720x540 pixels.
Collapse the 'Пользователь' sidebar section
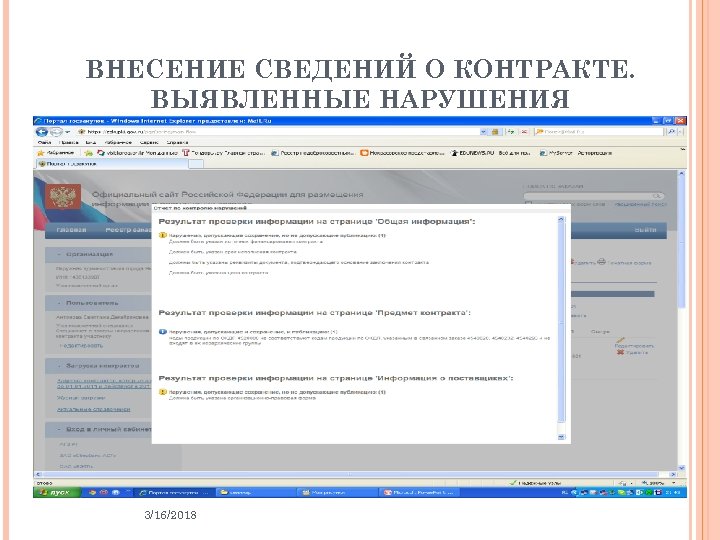point(59,303)
